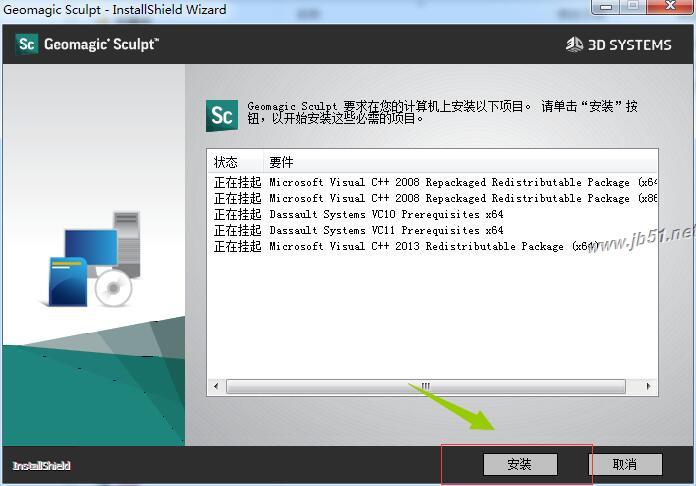Select Dassault Systems VC11 Prerequisites x64 row
Viewport: 696px width, 486px height.
tap(433, 230)
